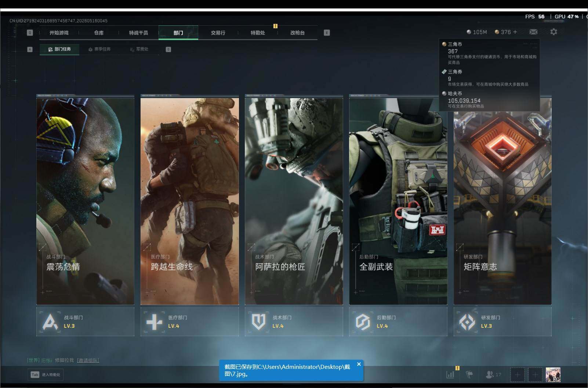Open the settings gear icon
588x388 pixels.
point(553,32)
